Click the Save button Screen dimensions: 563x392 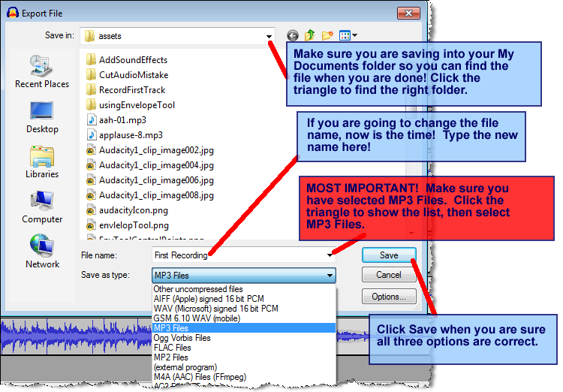click(x=389, y=255)
